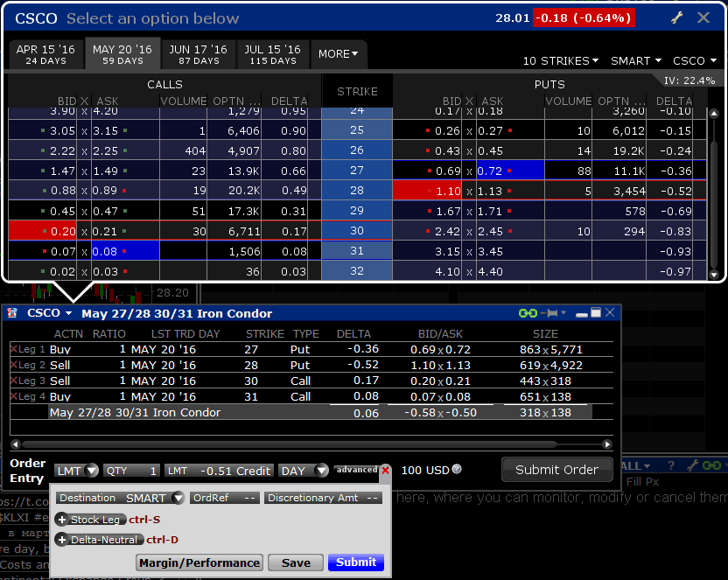This screenshot has width=728, height=580.
Task: Click the highlighted put bid 1.10
Action: pos(428,191)
